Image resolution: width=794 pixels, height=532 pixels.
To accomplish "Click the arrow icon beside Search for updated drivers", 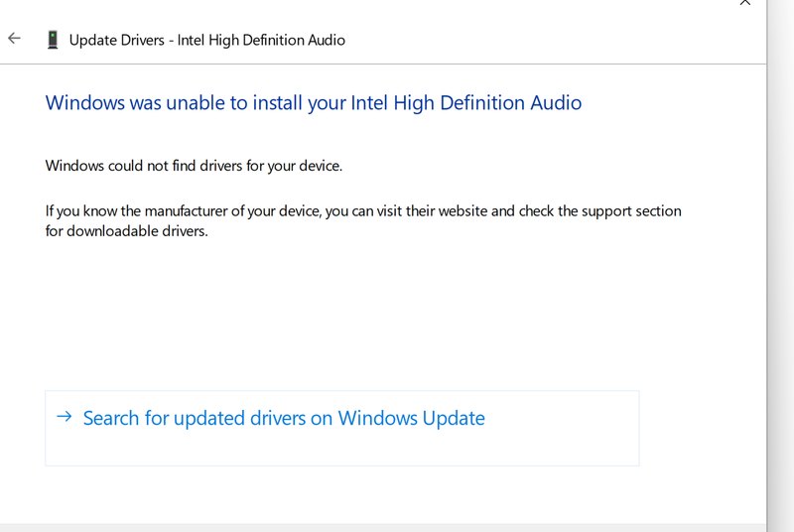I will (x=64, y=417).
